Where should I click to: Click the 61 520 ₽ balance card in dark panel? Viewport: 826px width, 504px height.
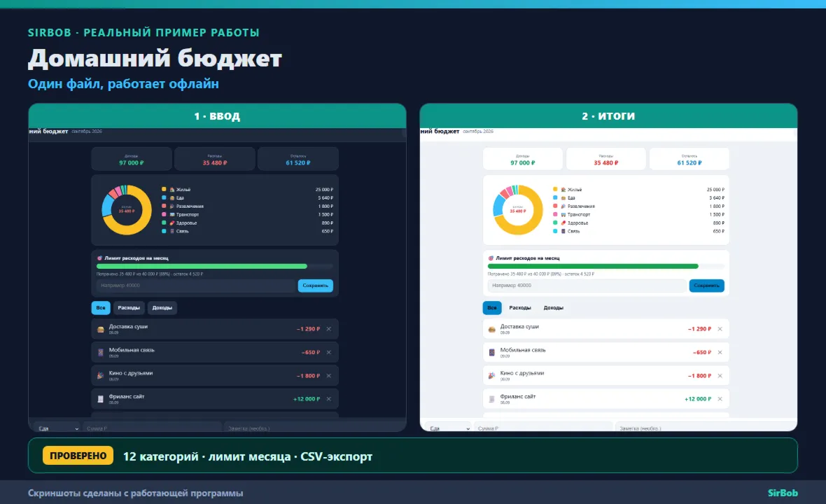298,160
